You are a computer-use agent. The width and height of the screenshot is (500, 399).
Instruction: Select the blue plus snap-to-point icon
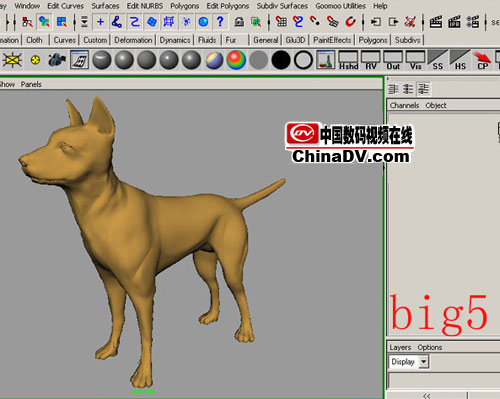[100, 22]
